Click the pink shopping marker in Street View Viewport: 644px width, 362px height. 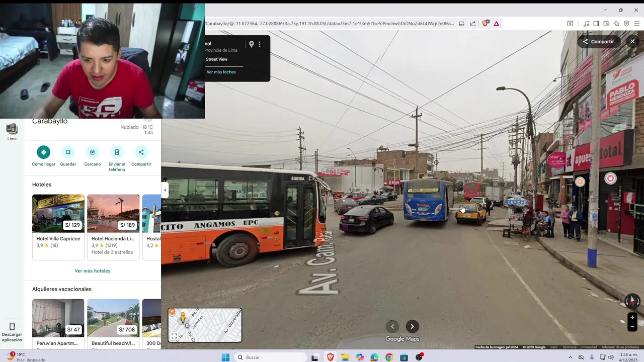(610, 178)
